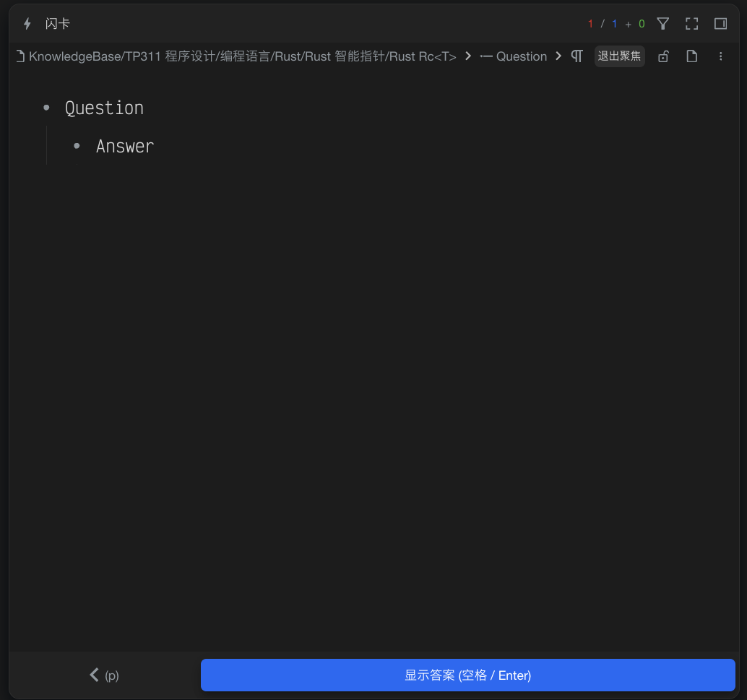Viewport: 747px width, 700px height.
Task: Click 显示答案 (空格 / Enter) button
Action: click(x=468, y=675)
